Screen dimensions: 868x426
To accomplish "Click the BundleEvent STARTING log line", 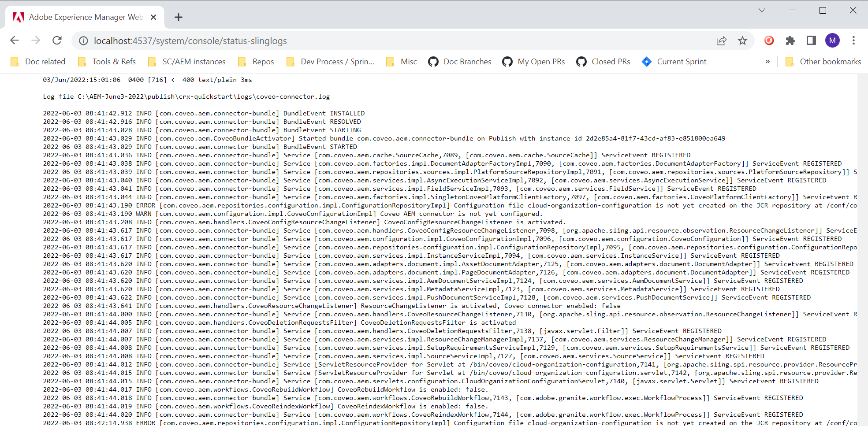I will (202, 130).
